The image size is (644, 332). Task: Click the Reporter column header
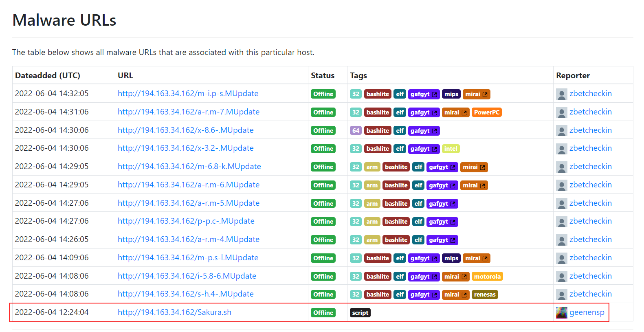click(573, 75)
